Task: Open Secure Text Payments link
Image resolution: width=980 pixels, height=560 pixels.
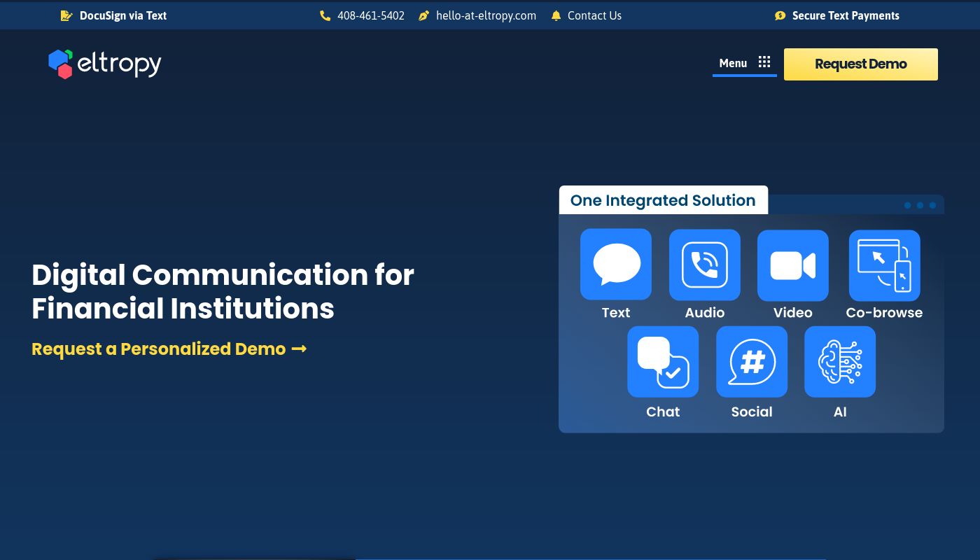Action: tap(845, 15)
